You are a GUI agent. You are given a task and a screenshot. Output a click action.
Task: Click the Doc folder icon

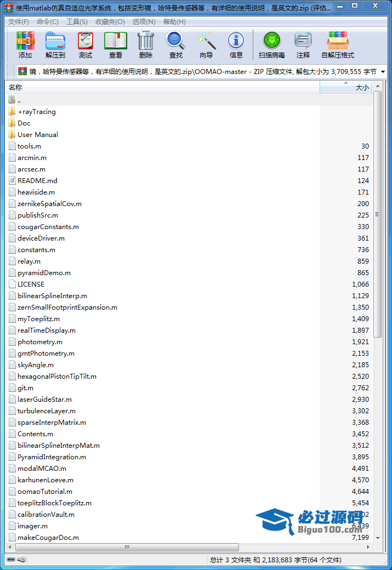tap(12, 123)
